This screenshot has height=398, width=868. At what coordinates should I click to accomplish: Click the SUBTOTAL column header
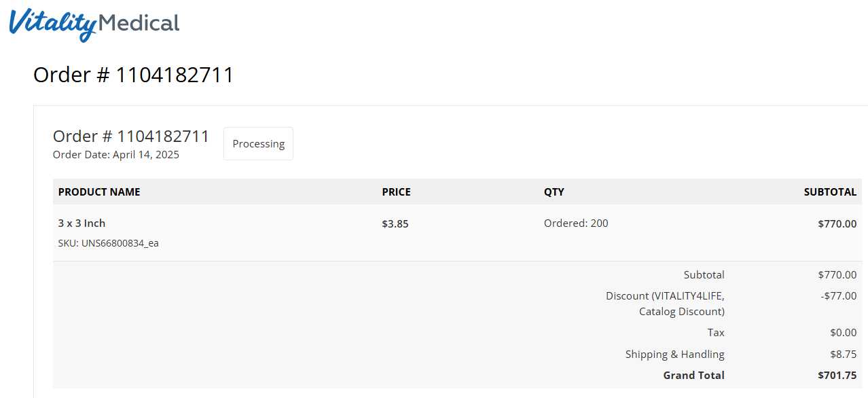tap(830, 192)
